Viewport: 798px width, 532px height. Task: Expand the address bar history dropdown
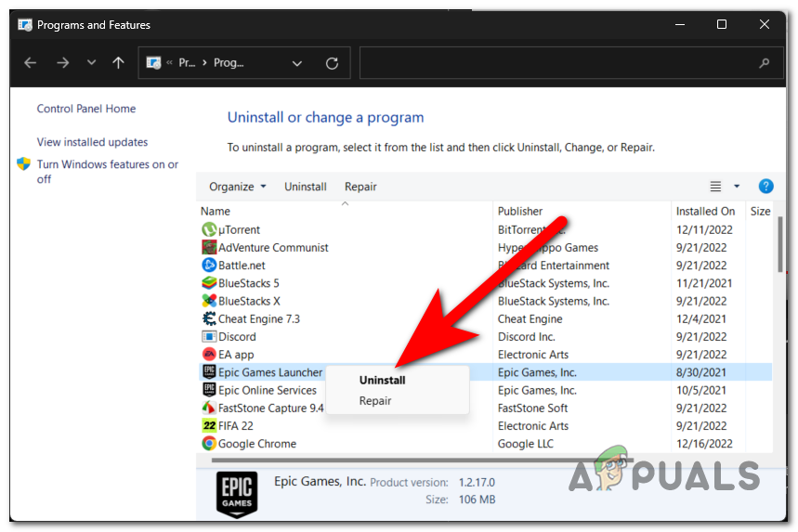click(x=297, y=63)
